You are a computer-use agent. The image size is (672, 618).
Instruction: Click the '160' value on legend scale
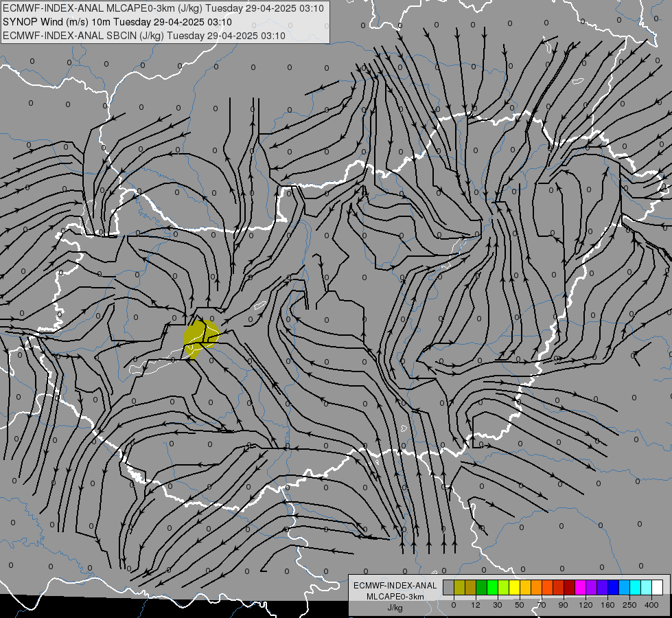click(607, 605)
